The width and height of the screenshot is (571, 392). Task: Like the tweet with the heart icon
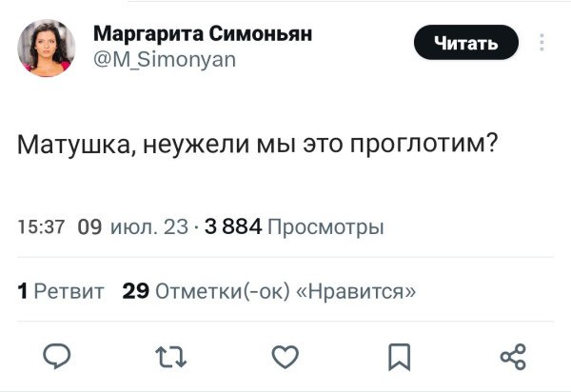pyautogui.click(x=285, y=358)
